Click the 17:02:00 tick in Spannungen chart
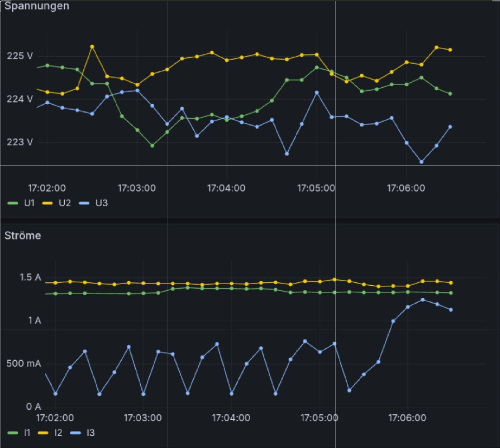Screen dimensions: 500x448 pos(47,188)
